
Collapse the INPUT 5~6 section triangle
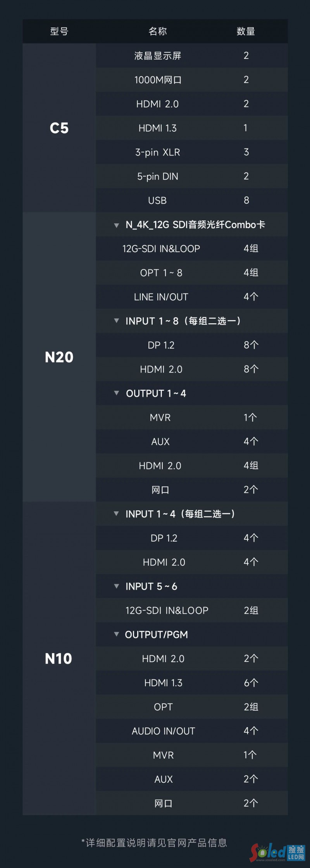tap(116, 586)
